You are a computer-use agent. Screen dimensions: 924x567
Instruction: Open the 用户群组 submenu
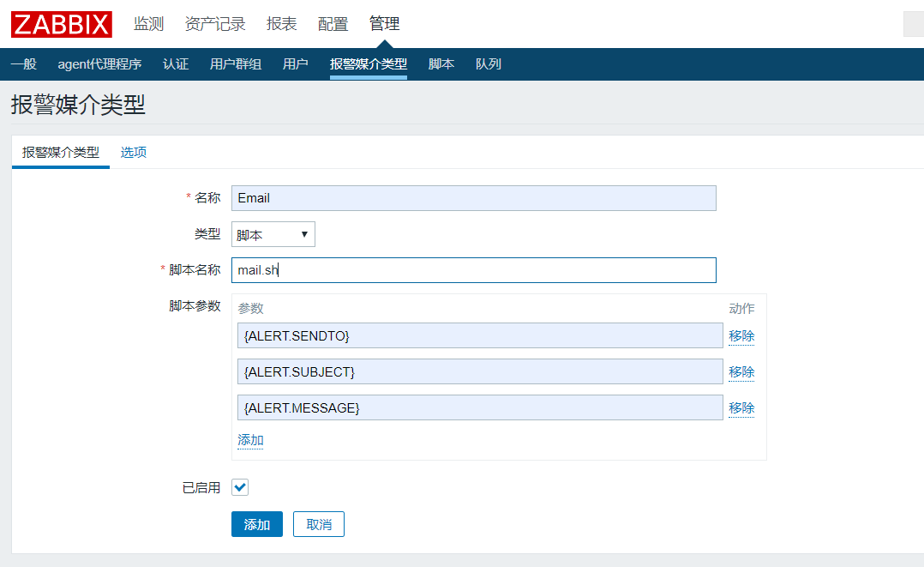tap(236, 64)
